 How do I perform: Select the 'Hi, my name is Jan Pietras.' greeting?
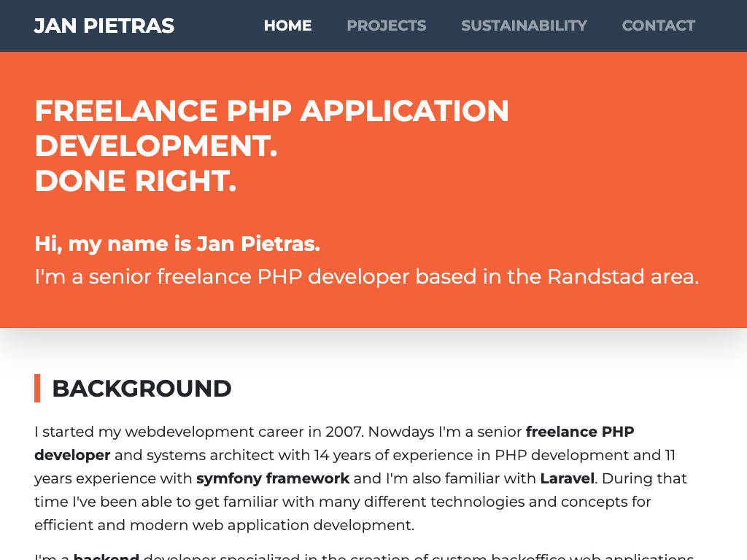(x=177, y=244)
